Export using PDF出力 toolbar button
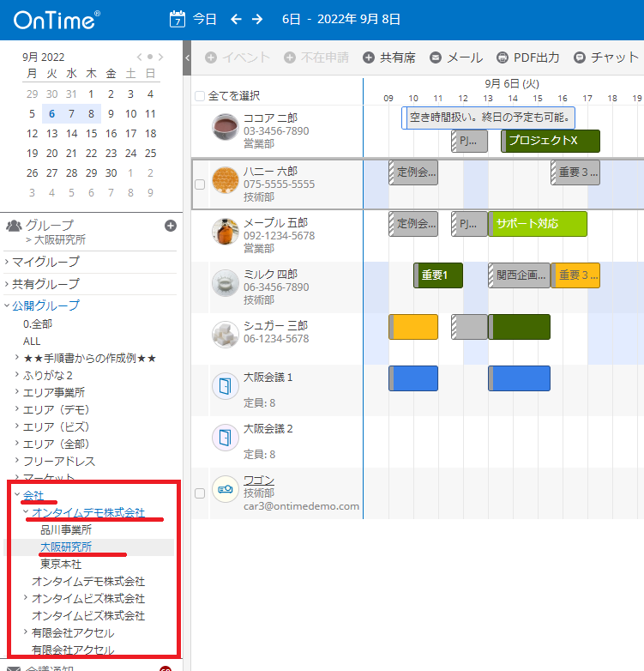Viewport: 644px width, 671px height. [528, 57]
